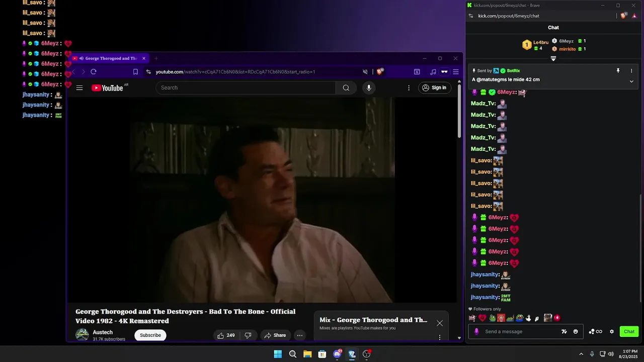Sign in to YouTube

[435, 88]
